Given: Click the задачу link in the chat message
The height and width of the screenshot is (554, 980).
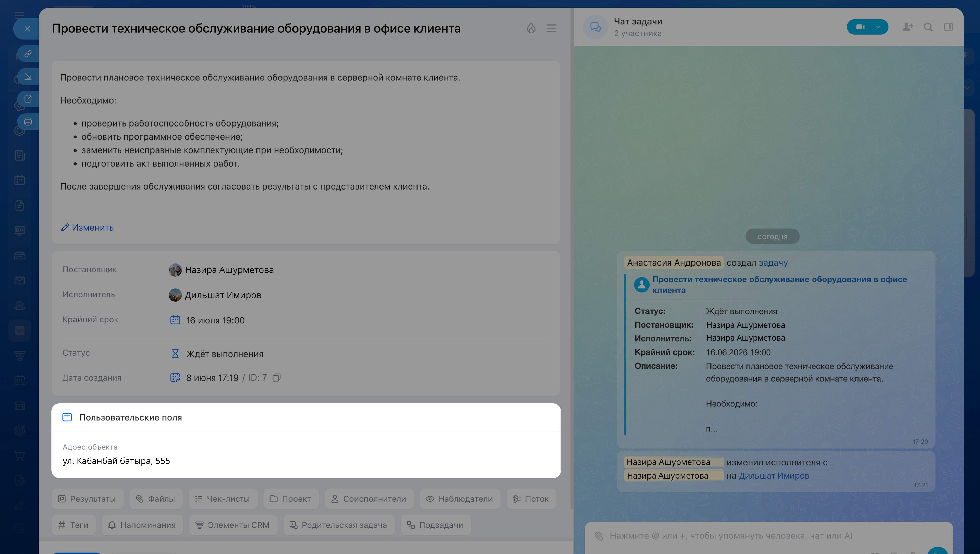Looking at the screenshot, I should click(x=773, y=263).
